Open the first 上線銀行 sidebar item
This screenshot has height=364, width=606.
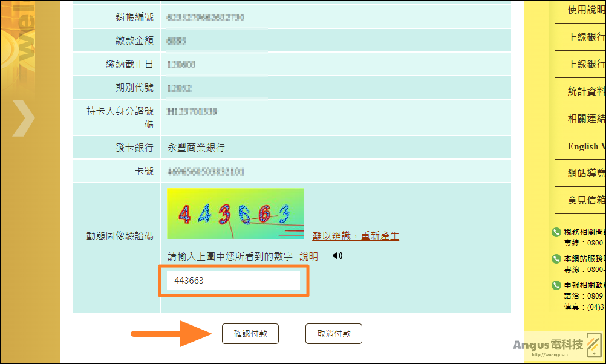(586, 37)
